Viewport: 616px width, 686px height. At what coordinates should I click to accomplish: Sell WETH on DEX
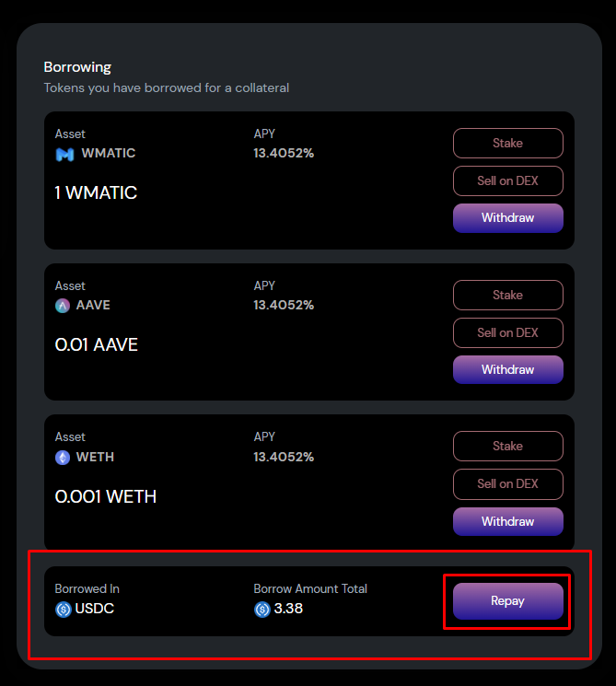click(x=508, y=483)
